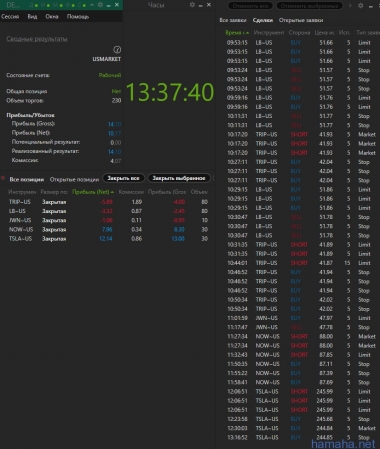Click the right chevron beside Отменить выбранные

pos(350,6)
